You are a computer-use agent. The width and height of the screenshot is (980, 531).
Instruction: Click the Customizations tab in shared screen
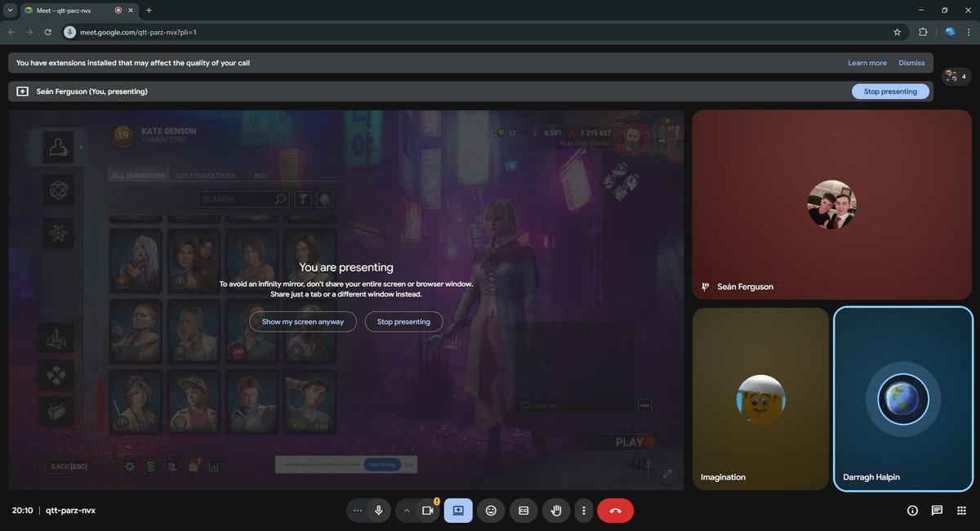(206, 176)
